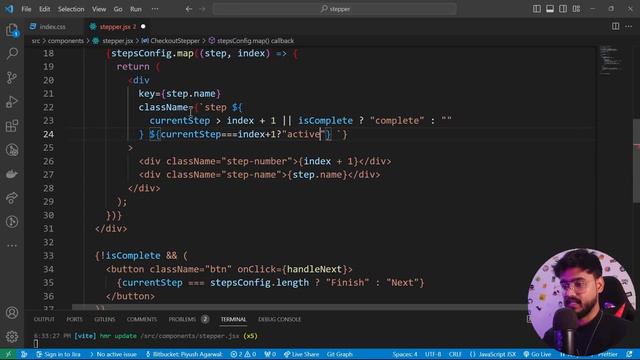Go back with the left arrow navigation
The image size is (640, 360).
(x=189, y=9)
